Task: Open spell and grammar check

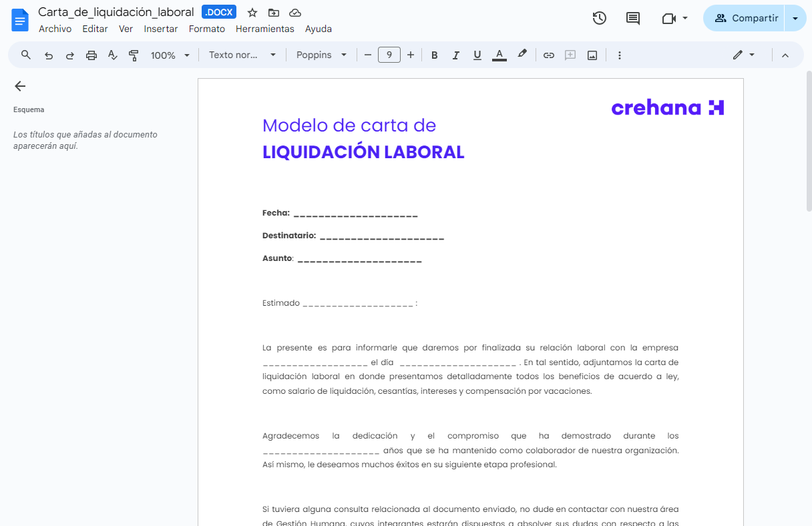Action: [112, 55]
